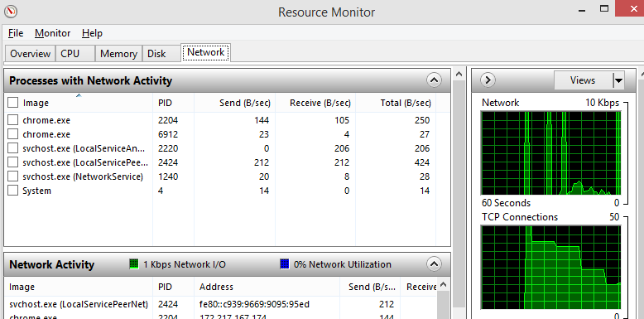
Task: Click the 0% Network Utilization label
Action: pyautogui.click(x=343, y=264)
